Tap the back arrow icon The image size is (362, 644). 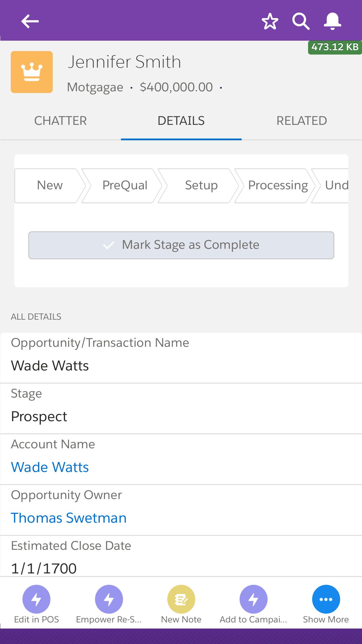(x=30, y=21)
